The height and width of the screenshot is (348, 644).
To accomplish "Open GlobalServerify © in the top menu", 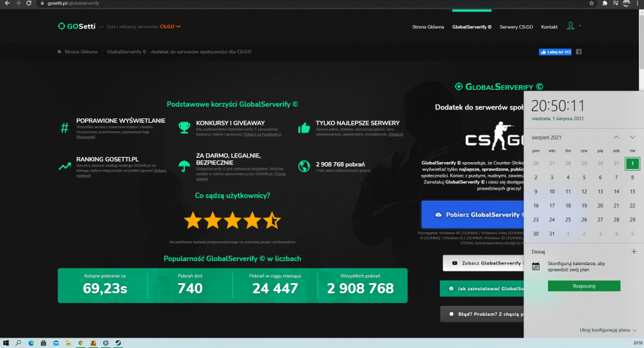I will pos(471,27).
